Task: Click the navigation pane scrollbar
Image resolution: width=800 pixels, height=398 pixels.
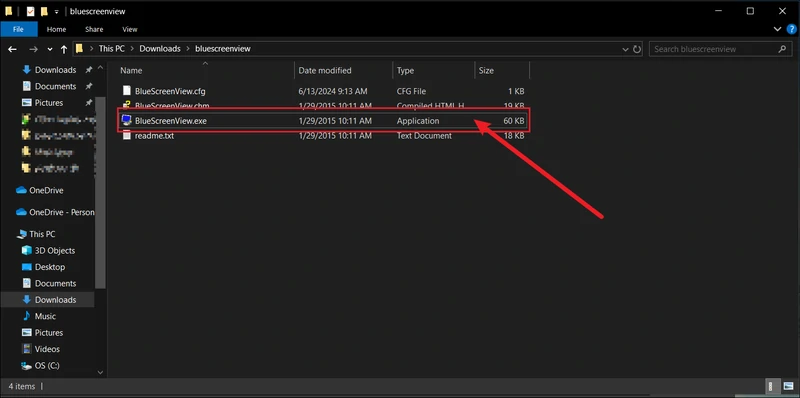Action: point(101,193)
